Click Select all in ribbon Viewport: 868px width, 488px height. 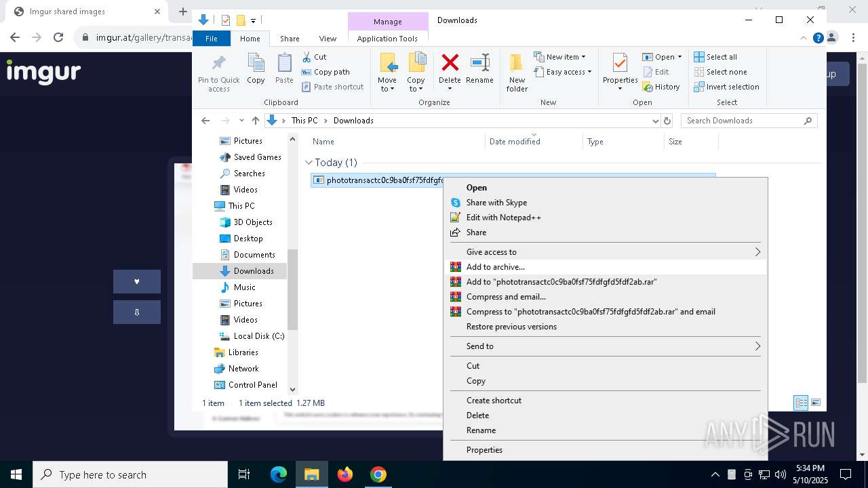[715, 57]
